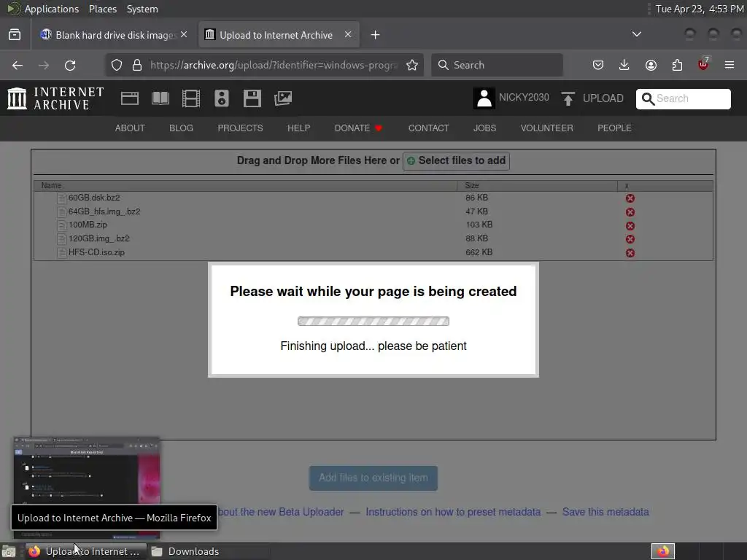Remove the 60GB.dsk.bz2 file
747x560 pixels.
tap(630, 198)
